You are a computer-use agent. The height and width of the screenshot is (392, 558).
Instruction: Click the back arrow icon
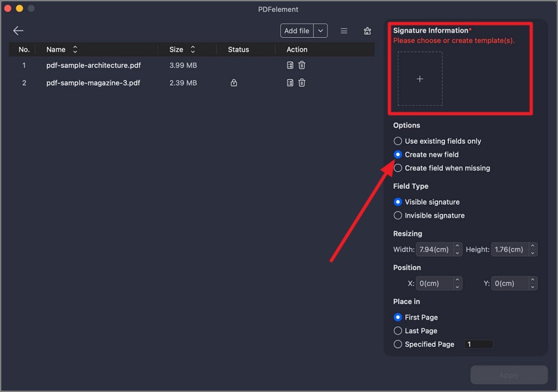point(18,31)
